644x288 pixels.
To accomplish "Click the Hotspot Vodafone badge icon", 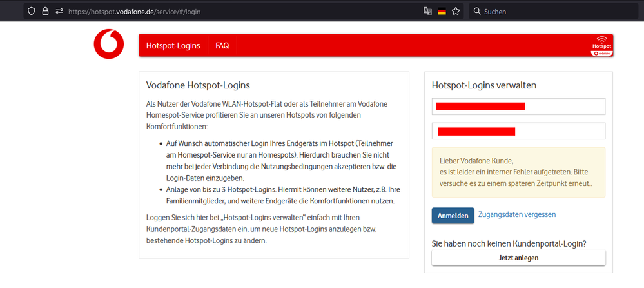I will pos(601,46).
